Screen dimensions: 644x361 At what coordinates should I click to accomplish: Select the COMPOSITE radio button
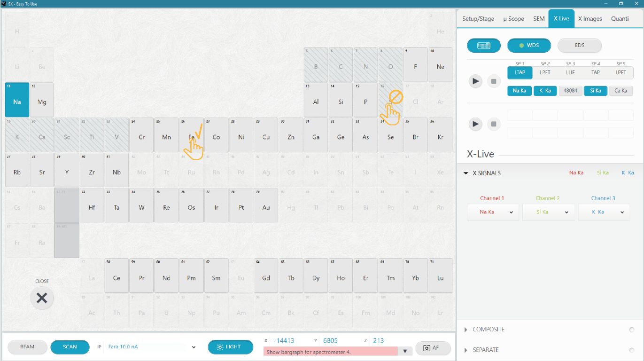point(631,330)
